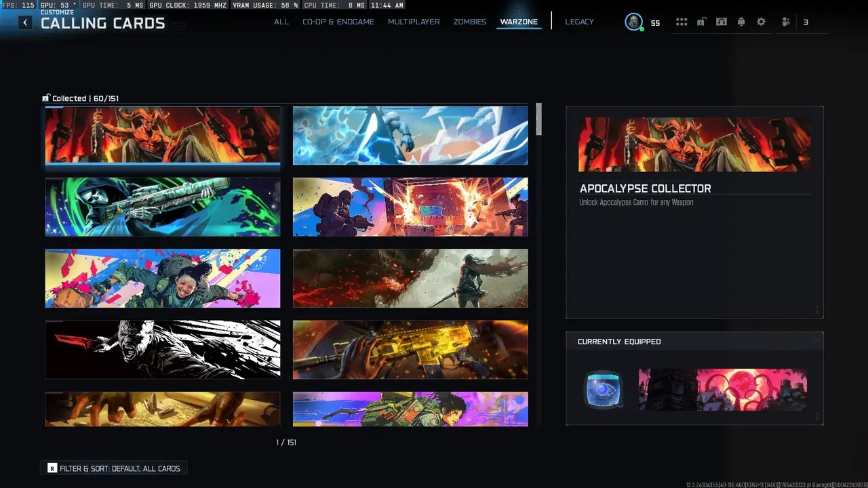
Task: Click the Collected 60/151 label
Action: (85, 98)
